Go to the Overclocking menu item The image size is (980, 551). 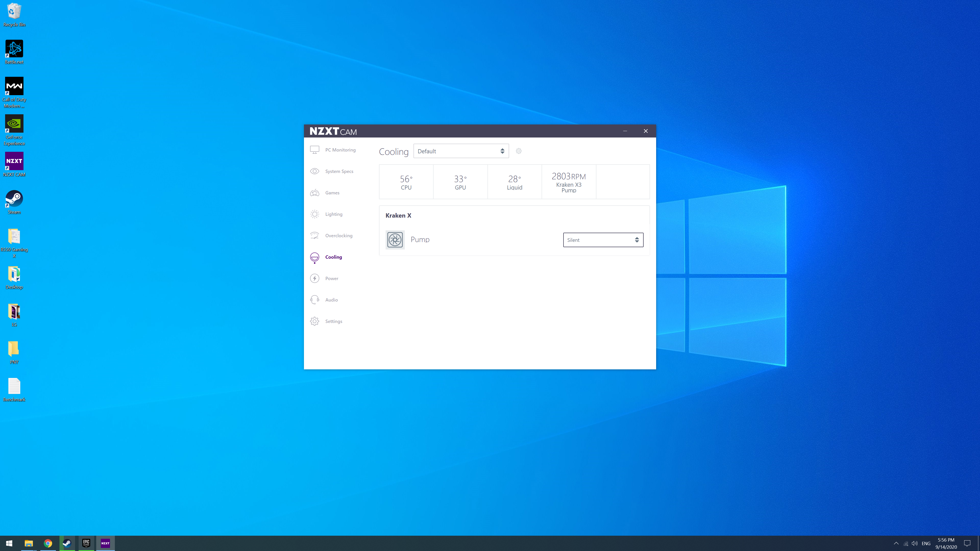click(339, 235)
